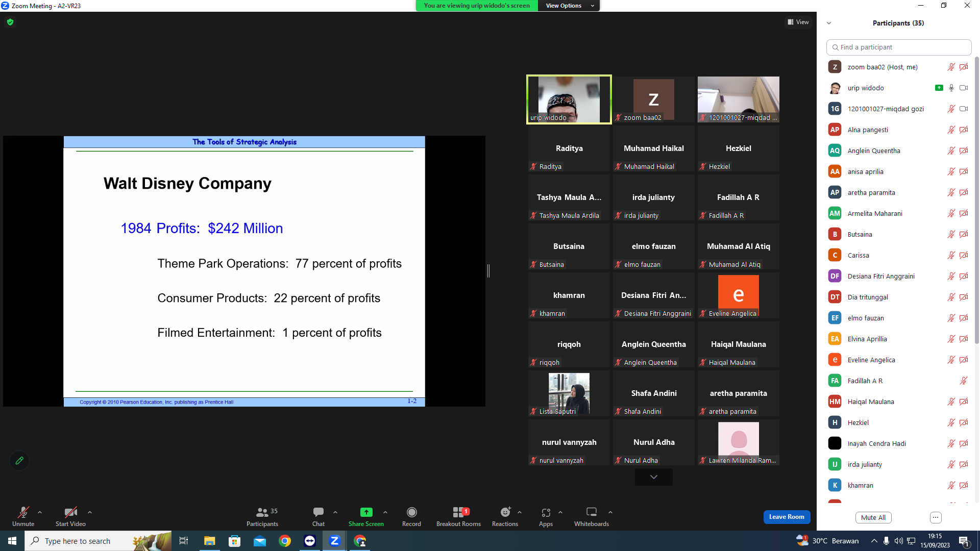Image resolution: width=980 pixels, height=551 pixels.
Task: Select Desiana Fitri Anggraini in participant list
Action: click(899, 276)
